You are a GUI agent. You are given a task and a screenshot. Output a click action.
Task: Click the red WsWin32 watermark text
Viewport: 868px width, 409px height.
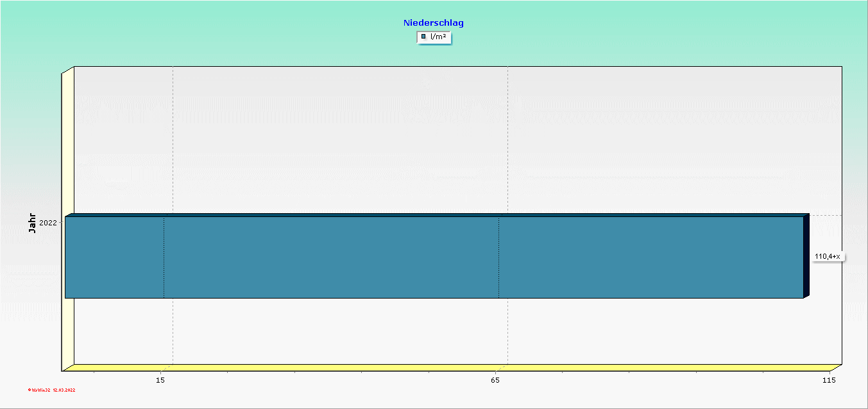pyautogui.click(x=41, y=390)
